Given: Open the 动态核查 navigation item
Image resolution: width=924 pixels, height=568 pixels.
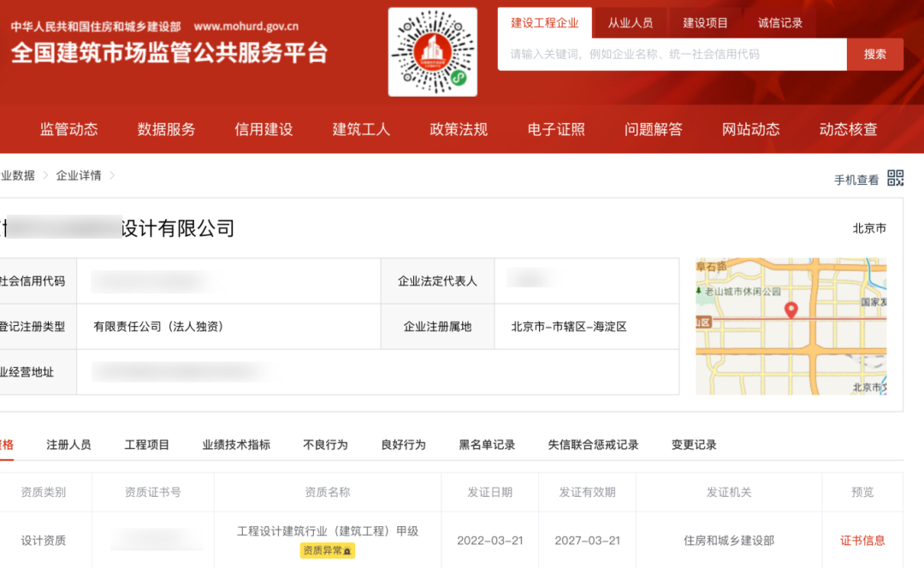Looking at the screenshot, I should coord(847,129).
